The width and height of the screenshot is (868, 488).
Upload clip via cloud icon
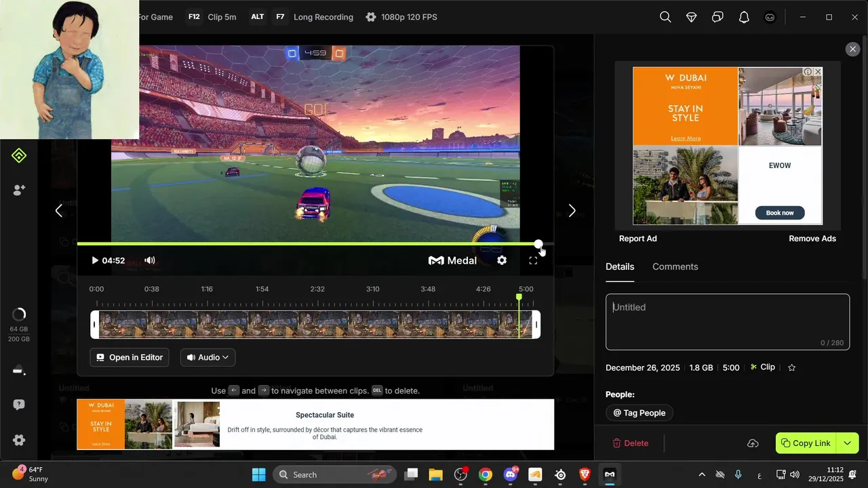pos(753,443)
